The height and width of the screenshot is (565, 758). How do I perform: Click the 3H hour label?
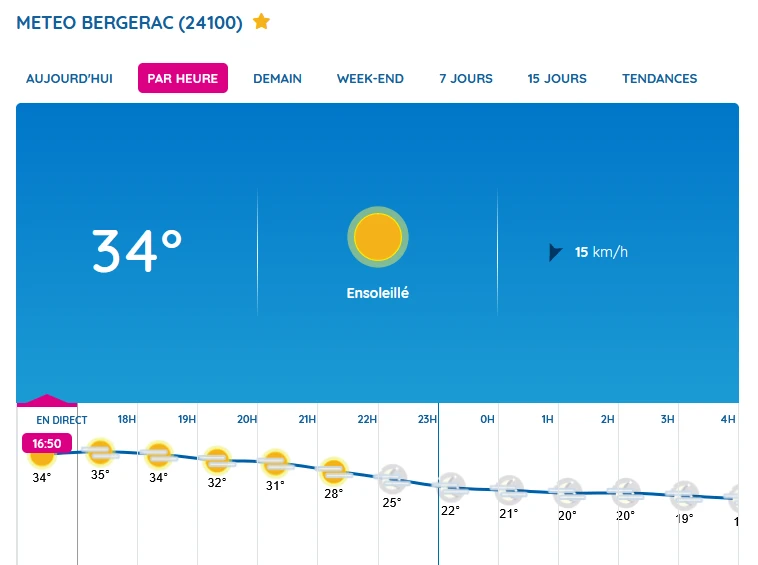(668, 419)
